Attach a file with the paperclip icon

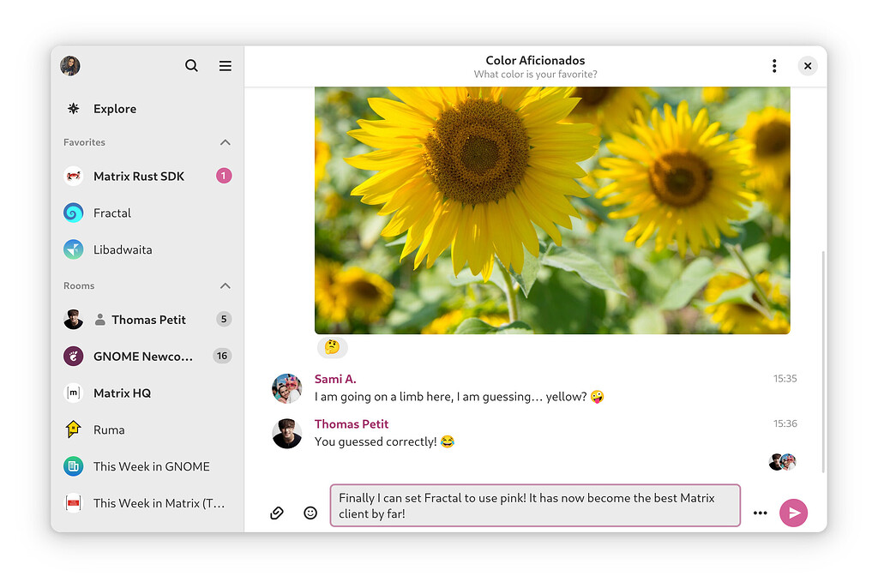[x=276, y=513]
